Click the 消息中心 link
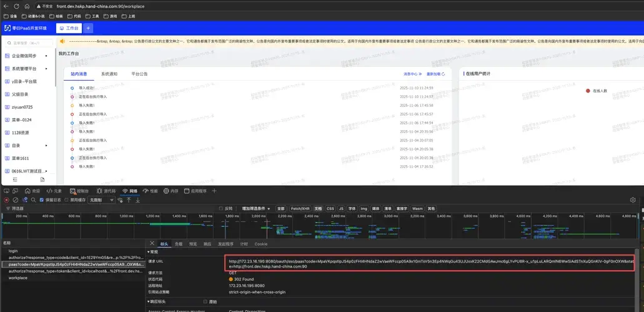Viewport: 644px width, 312px height. click(412, 74)
